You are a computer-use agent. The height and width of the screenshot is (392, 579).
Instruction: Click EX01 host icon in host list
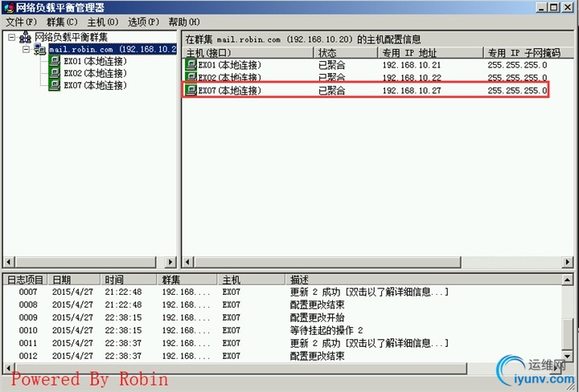click(191, 65)
